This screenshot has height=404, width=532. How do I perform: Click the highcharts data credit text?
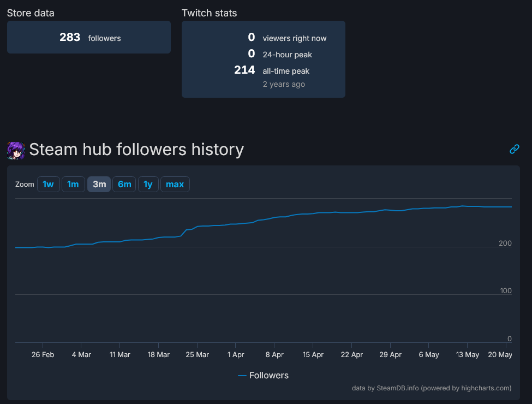coord(432,388)
